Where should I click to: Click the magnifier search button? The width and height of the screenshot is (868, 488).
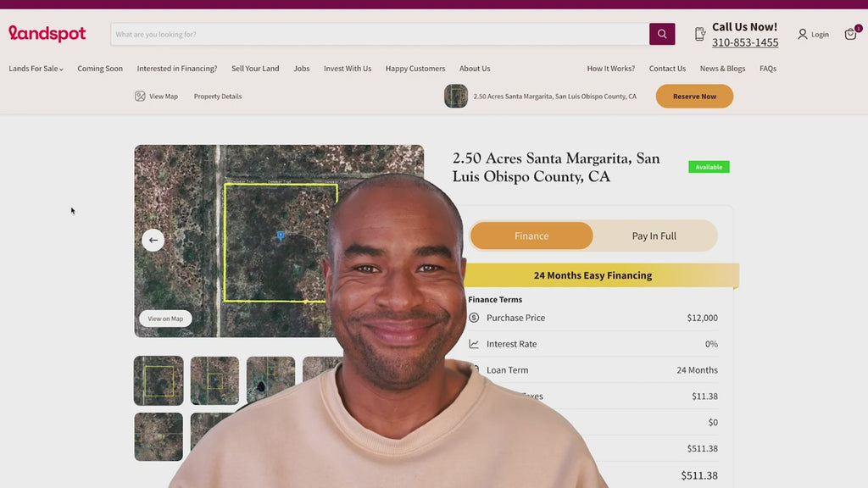[x=662, y=34]
